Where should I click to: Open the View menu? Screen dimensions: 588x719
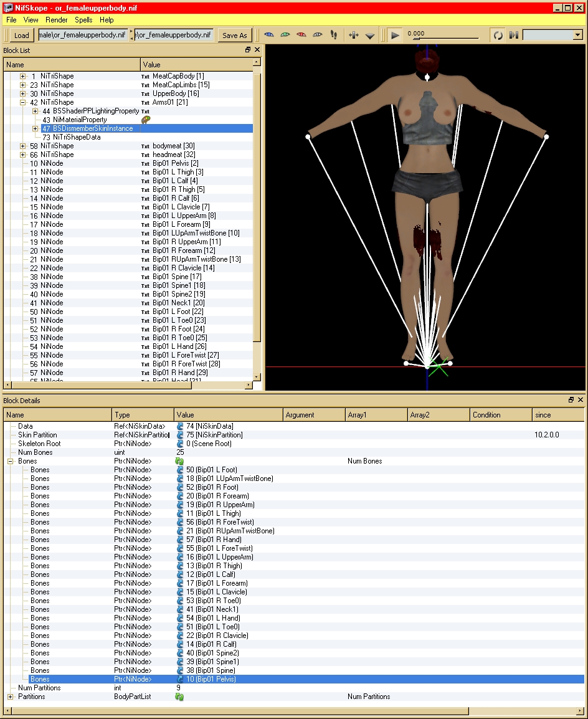(x=31, y=20)
